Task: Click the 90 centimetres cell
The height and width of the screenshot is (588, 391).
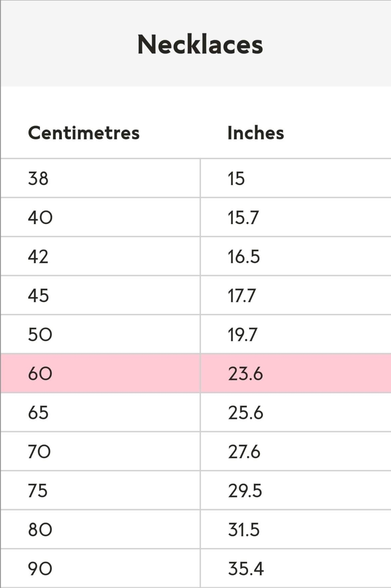Action: pos(40,569)
